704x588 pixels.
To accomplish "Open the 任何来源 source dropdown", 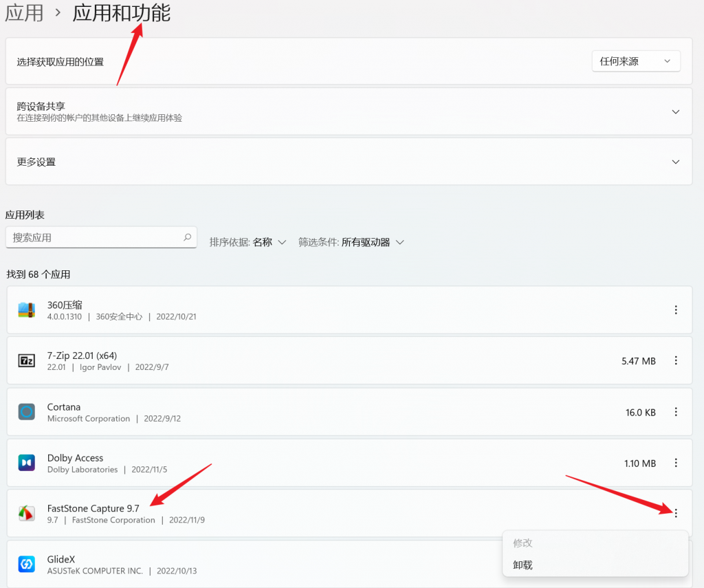I will pyautogui.click(x=636, y=61).
